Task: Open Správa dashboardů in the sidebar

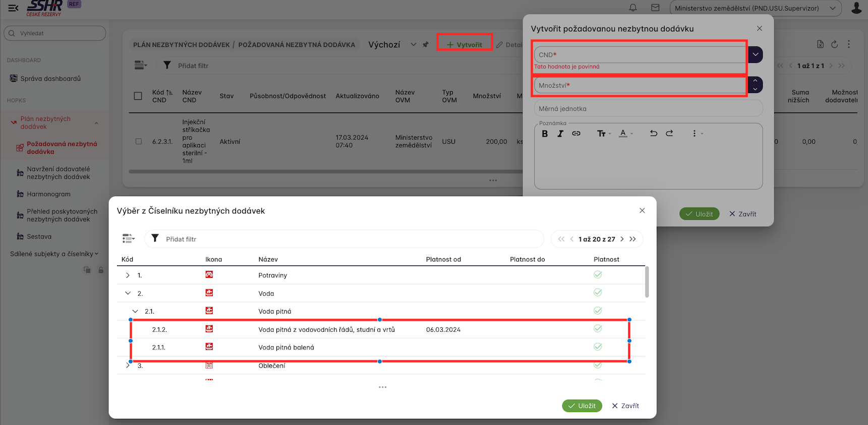Action: click(x=50, y=79)
